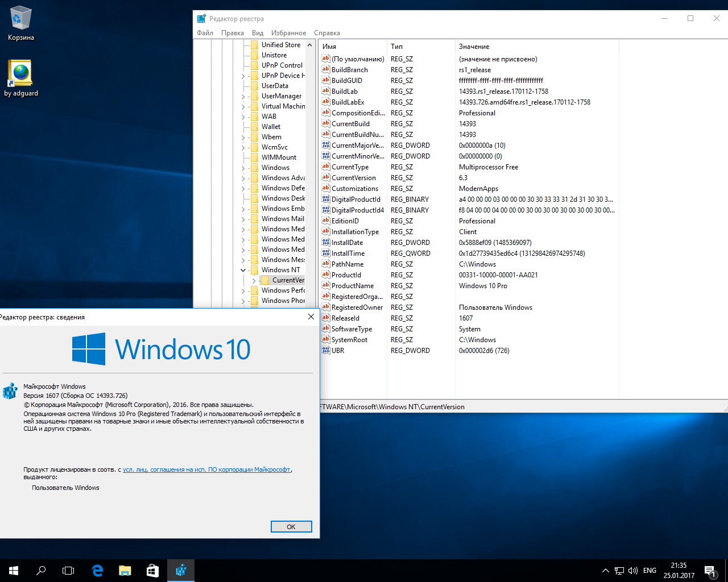Image resolution: width=728 pixels, height=582 pixels.
Task: Select the EditionID string value icon
Action: (326, 221)
